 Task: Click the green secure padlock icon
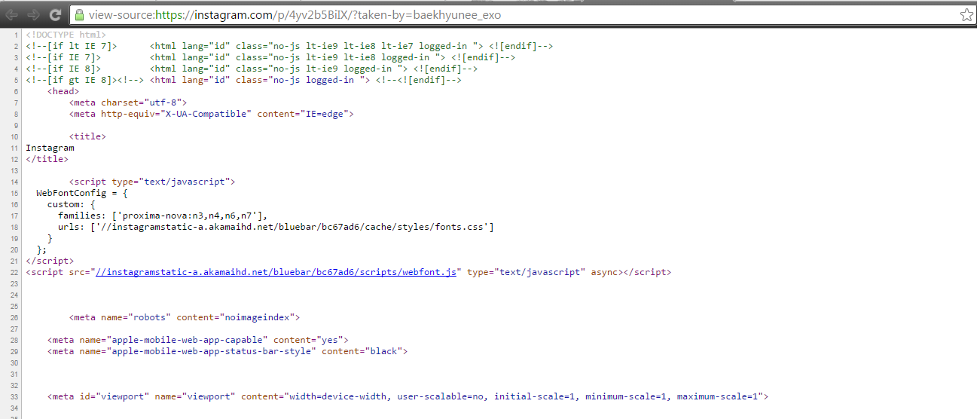tap(79, 14)
